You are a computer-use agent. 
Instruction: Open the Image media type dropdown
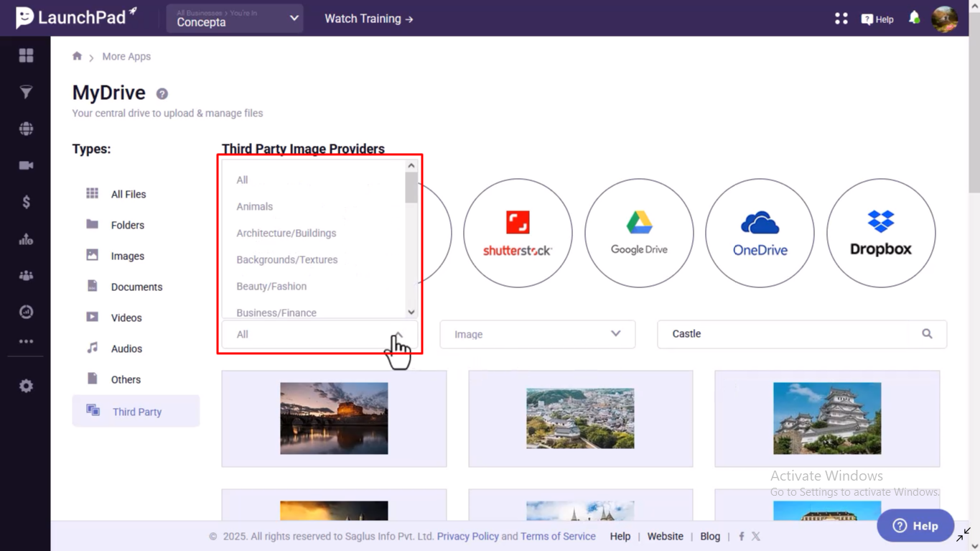click(538, 334)
